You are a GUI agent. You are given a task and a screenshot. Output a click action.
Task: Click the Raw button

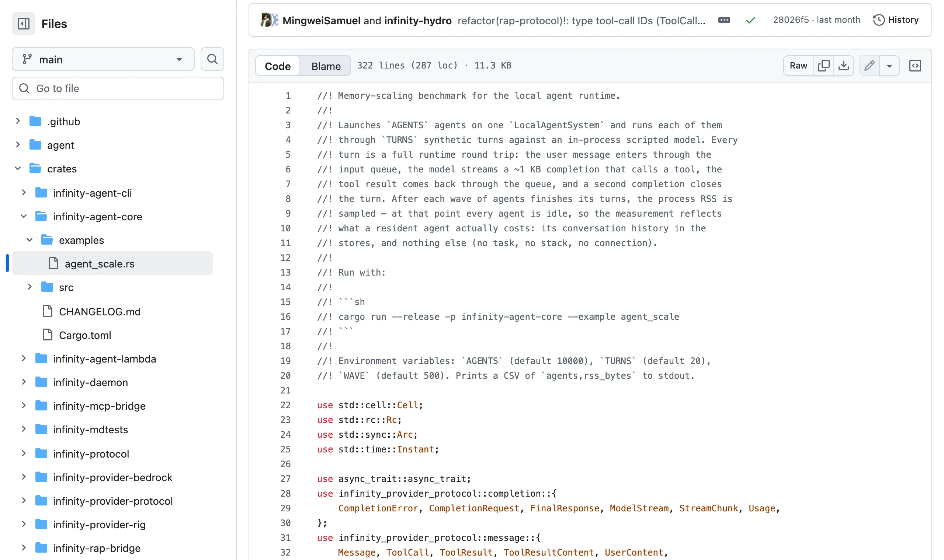click(799, 66)
